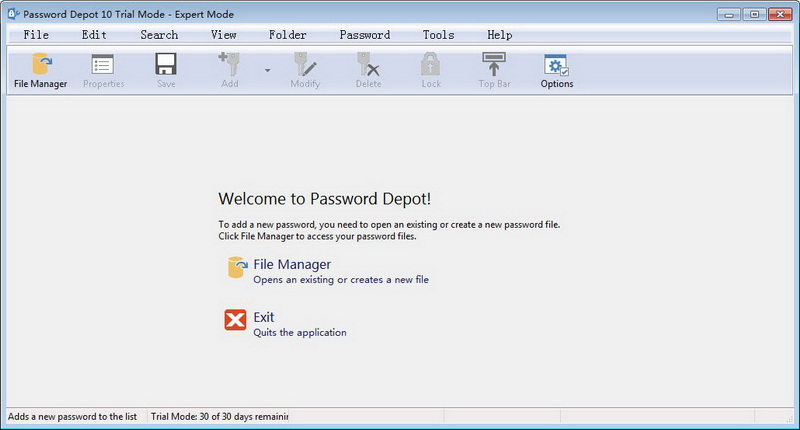Close the Password Depot window
Image resolution: width=800 pixels, height=430 pixels.
tap(780, 14)
